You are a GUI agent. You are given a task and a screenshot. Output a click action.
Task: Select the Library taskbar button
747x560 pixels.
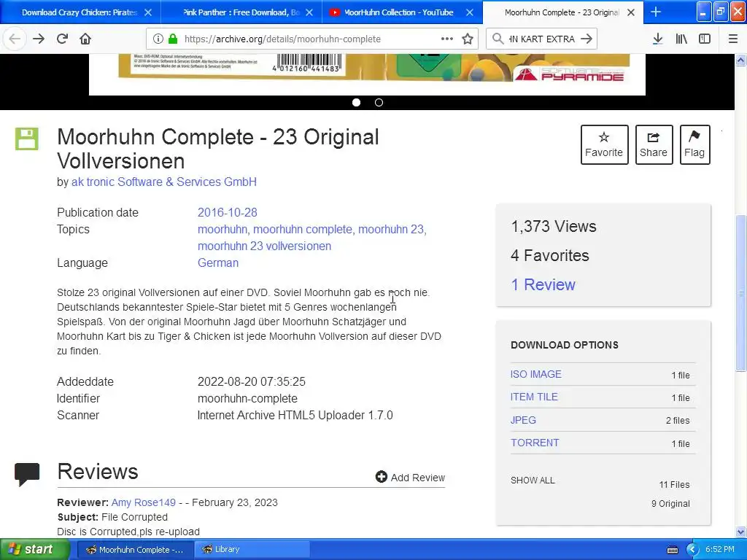pos(252,550)
